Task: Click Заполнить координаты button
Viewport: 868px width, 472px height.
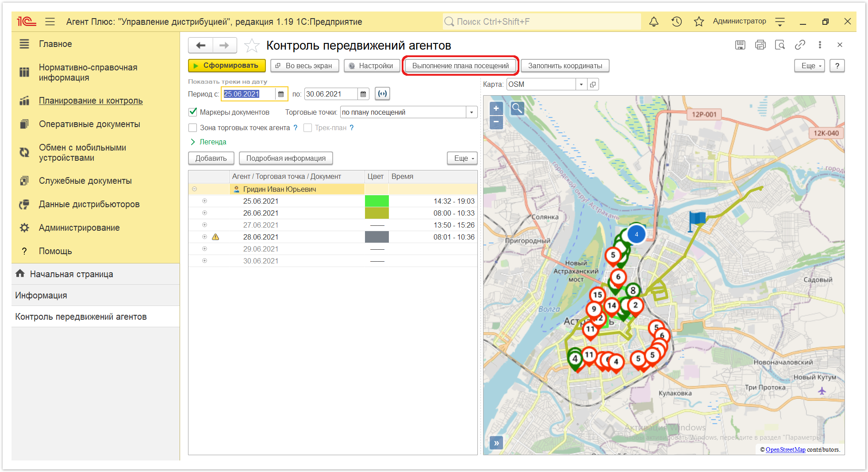Action: (565, 66)
